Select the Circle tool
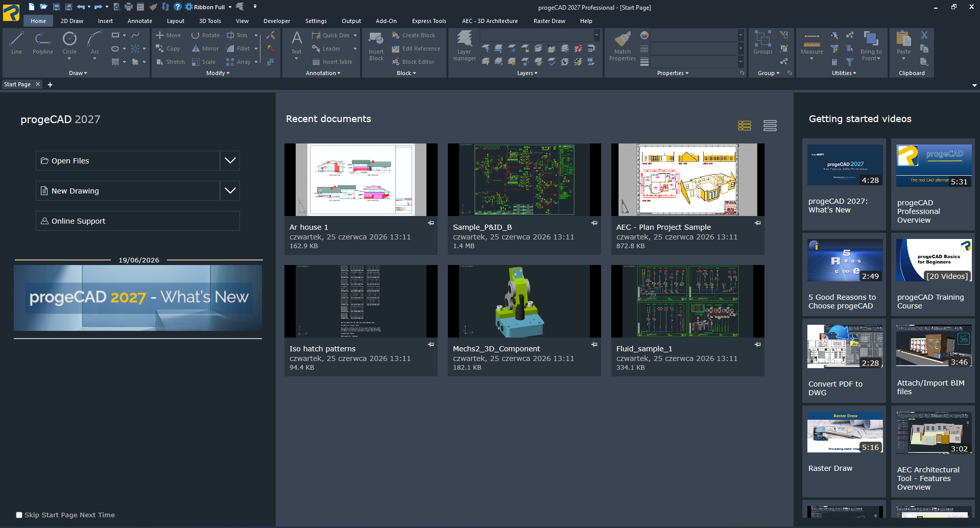 tap(69, 43)
